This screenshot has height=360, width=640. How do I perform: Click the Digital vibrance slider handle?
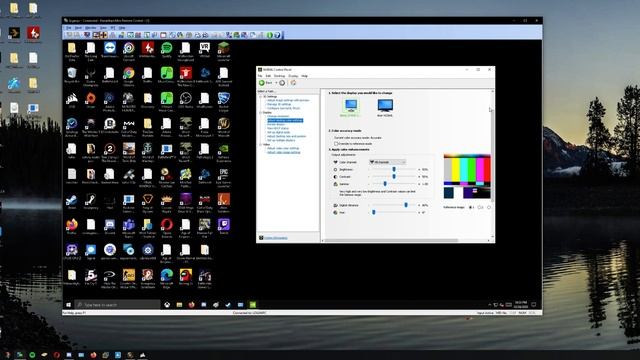tap(406, 205)
